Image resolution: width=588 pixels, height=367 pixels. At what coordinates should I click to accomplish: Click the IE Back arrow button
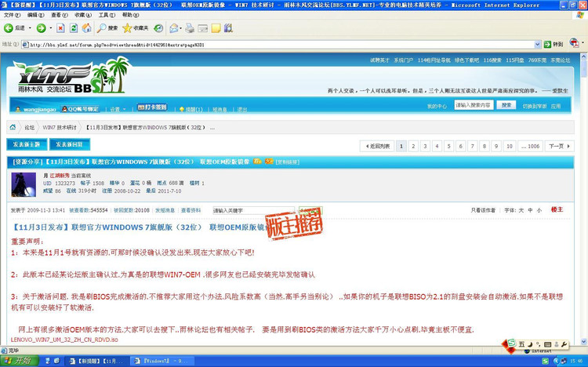pos(9,28)
